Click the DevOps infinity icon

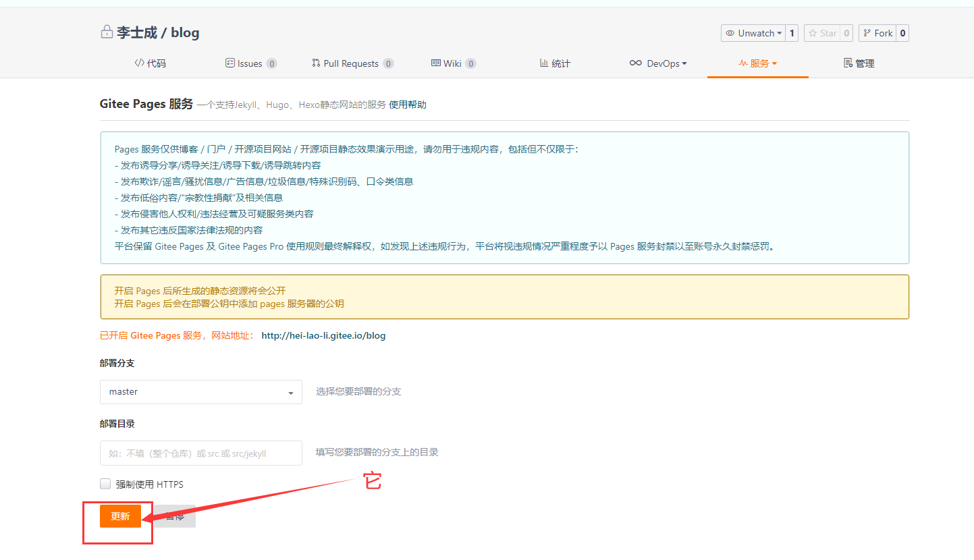tap(635, 63)
